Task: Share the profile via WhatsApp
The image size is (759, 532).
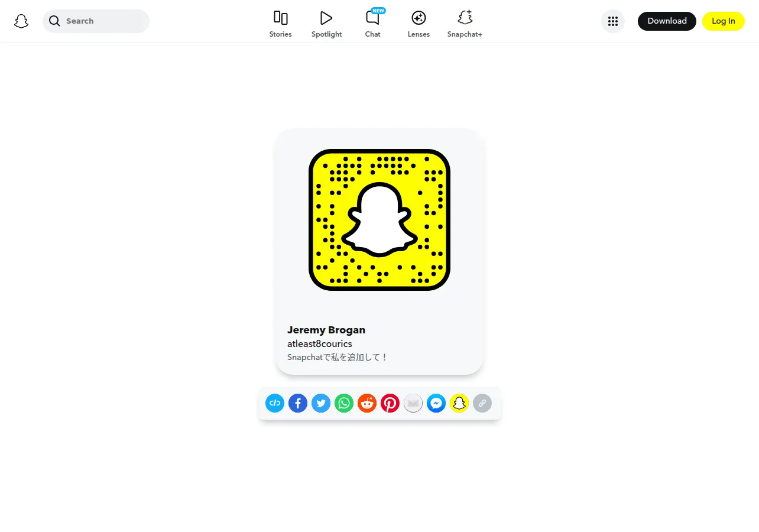Action: (x=344, y=403)
